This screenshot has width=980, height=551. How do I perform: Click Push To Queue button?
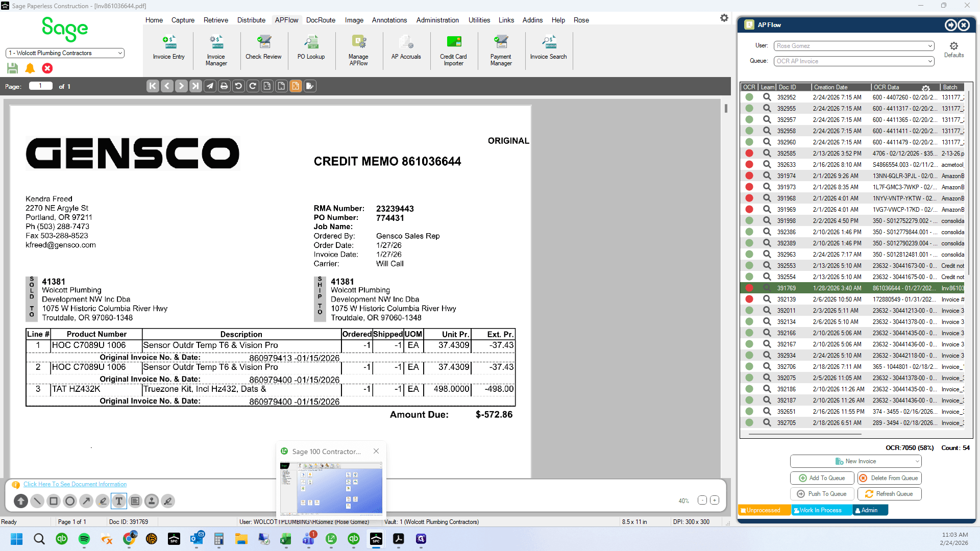pyautogui.click(x=822, y=494)
